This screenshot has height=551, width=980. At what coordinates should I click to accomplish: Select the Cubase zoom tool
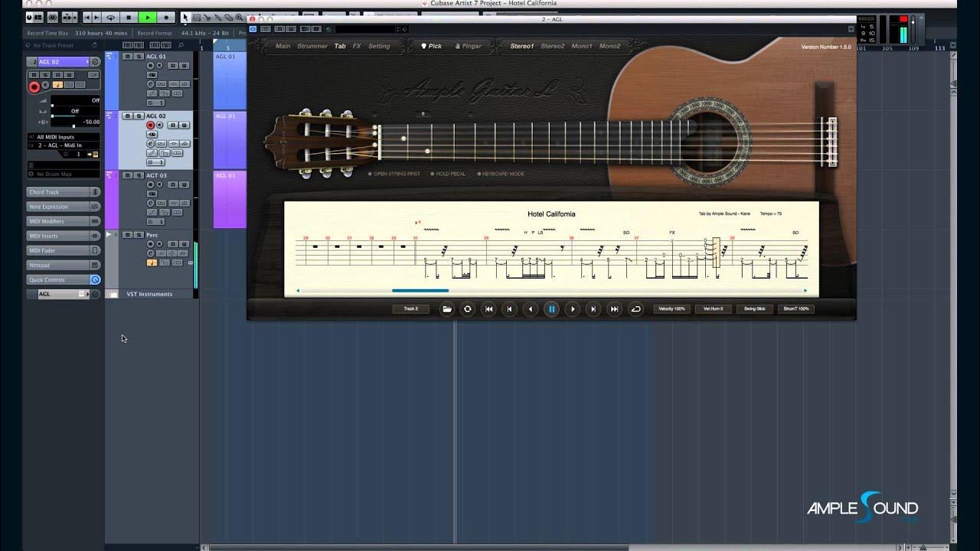tap(240, 18)
